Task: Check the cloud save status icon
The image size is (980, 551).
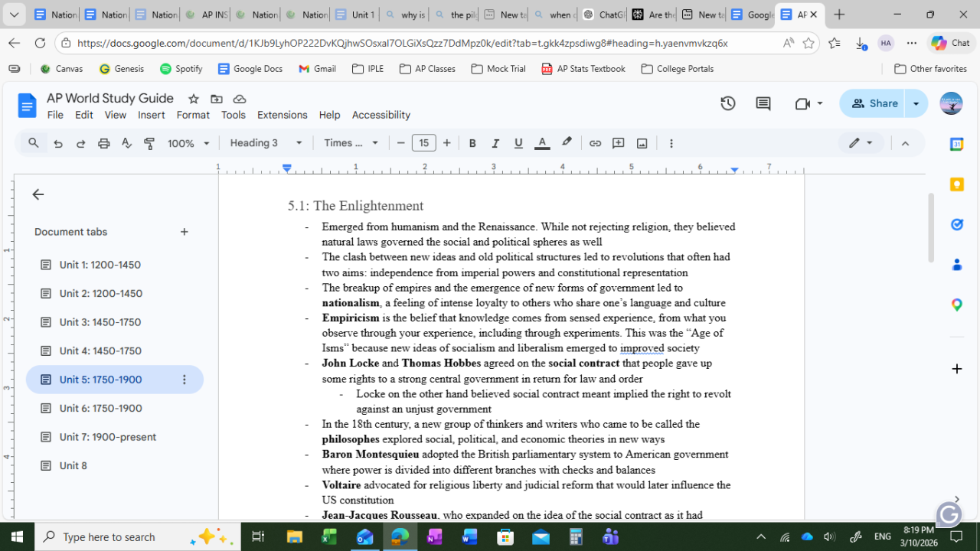Action: [240, 99]
